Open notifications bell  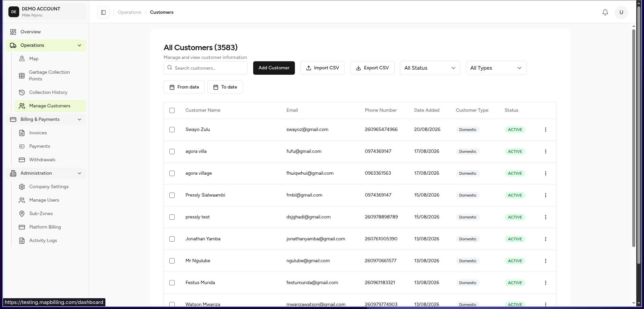[605, 12]
